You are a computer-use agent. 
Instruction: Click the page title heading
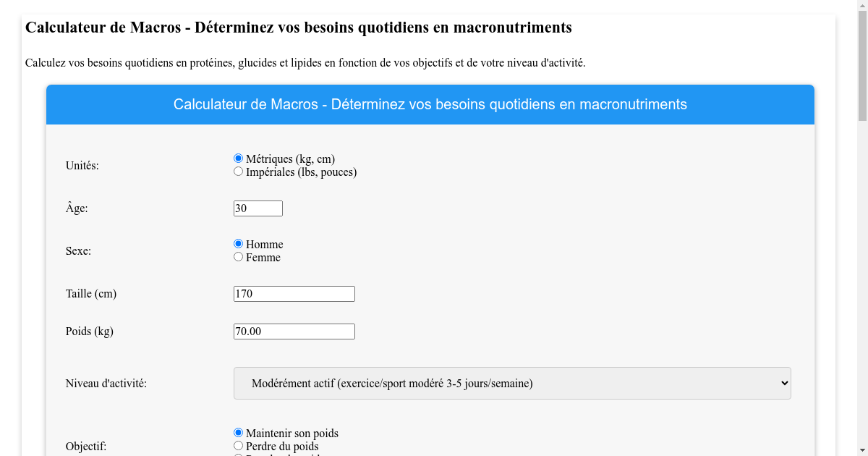click(x=298, y=28)
